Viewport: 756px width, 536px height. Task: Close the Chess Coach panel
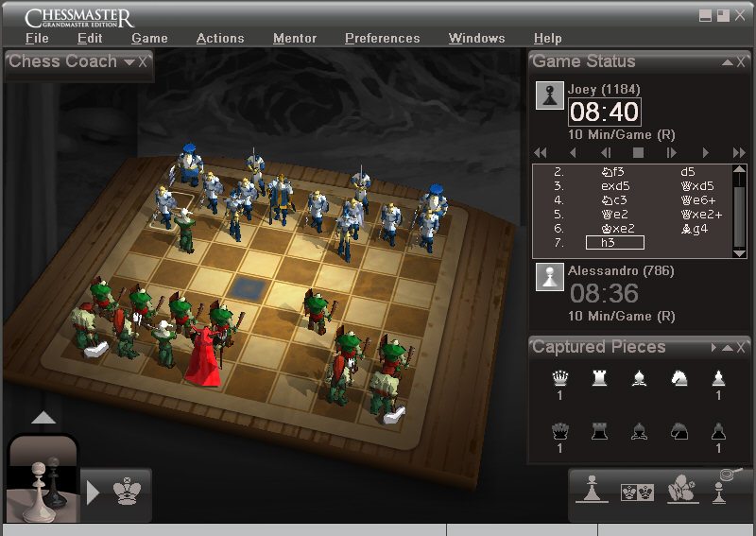click(x=143, y=62)
